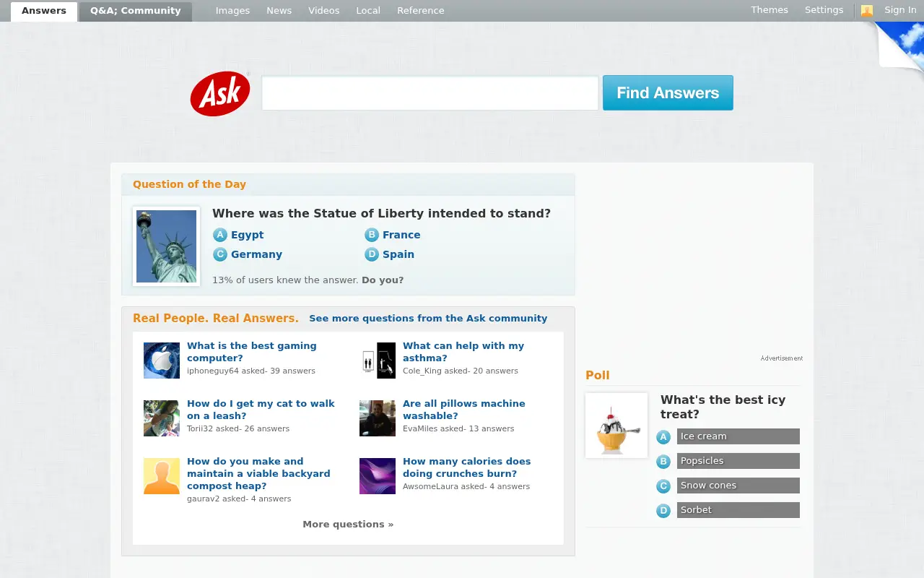924x578 pixels.
Task: Open question about backyard compost heap
Action: pyautogui.click(x=258, y=474)
